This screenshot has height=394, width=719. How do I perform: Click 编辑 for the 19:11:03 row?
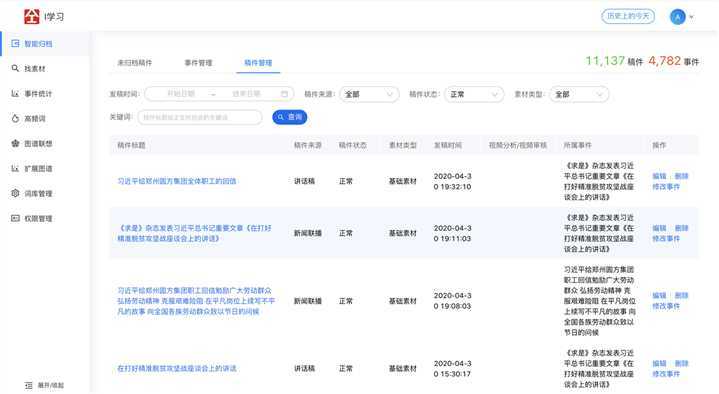(x=659, y=228)
